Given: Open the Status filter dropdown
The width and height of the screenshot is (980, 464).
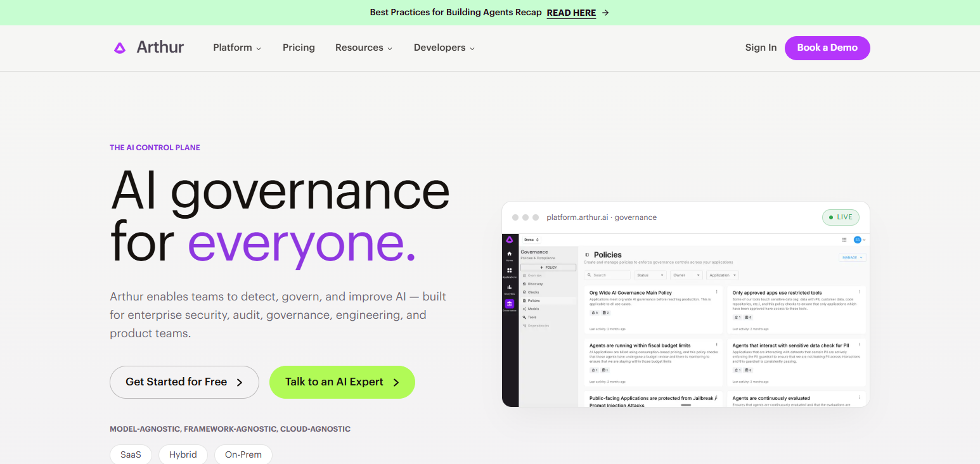Looking at the screenshot, I should click(x=650, y=275).
